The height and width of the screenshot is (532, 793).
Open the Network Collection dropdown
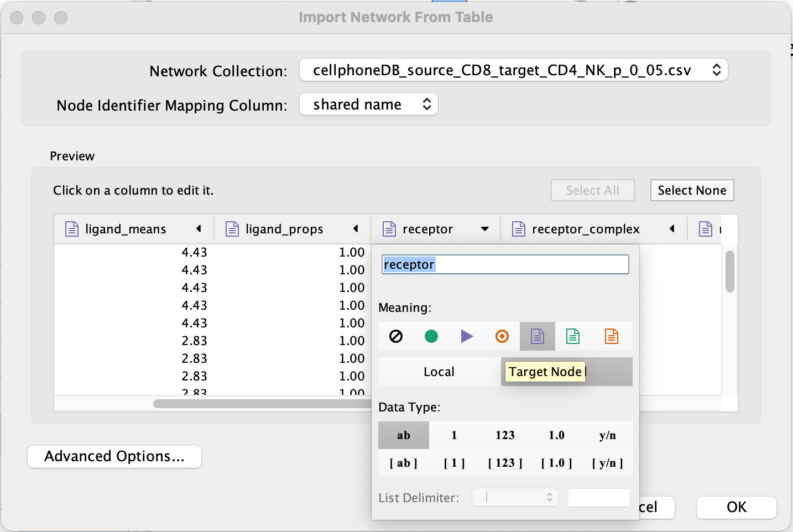(513, 70)
